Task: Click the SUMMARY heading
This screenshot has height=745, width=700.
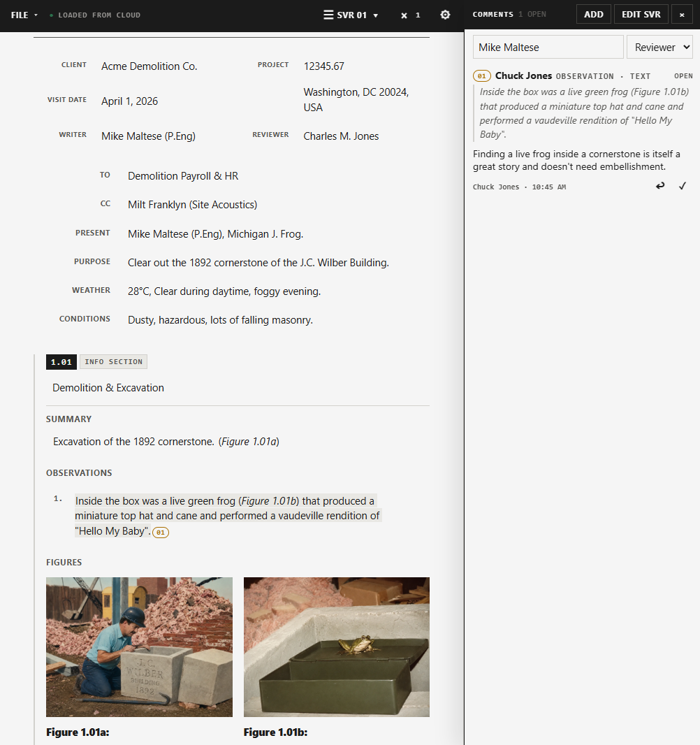Action: [68, 419]
